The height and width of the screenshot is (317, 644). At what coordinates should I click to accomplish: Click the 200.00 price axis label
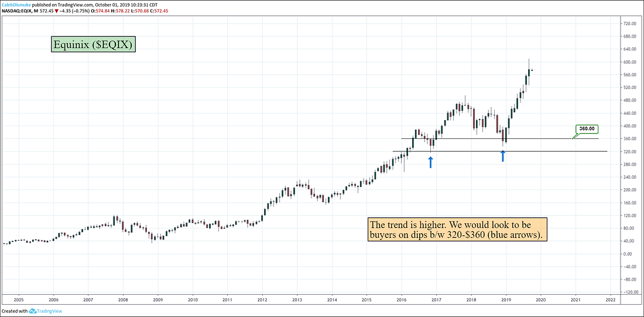pos(630,190)
